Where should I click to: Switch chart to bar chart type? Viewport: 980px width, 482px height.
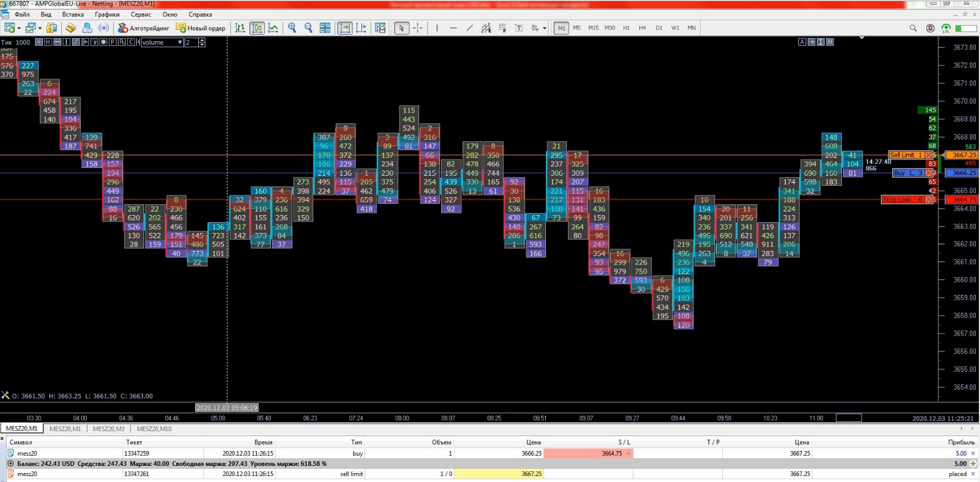(241, 28)
